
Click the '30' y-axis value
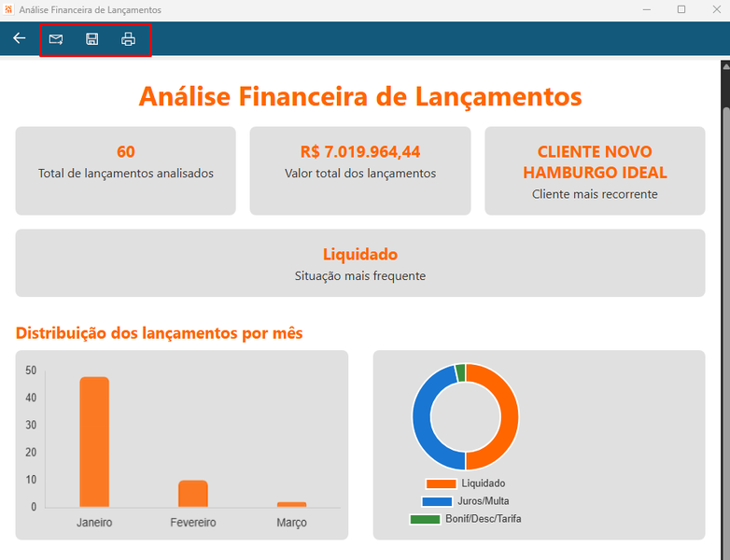coord(31,425)
